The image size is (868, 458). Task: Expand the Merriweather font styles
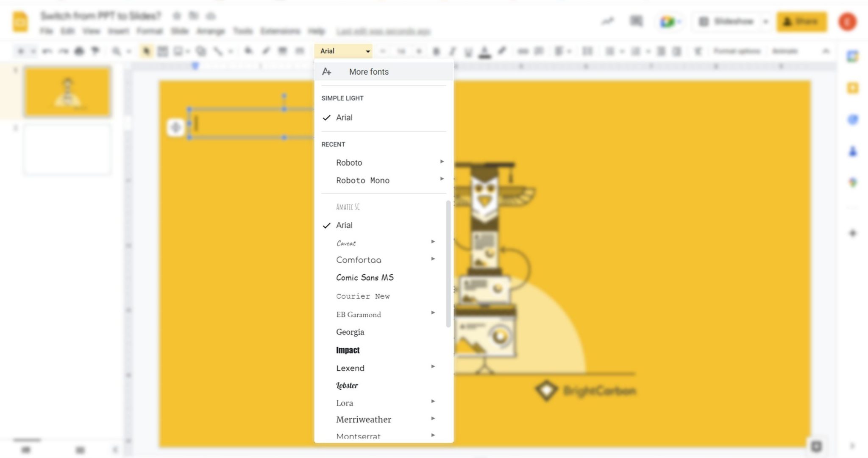(x=433, y=419)
